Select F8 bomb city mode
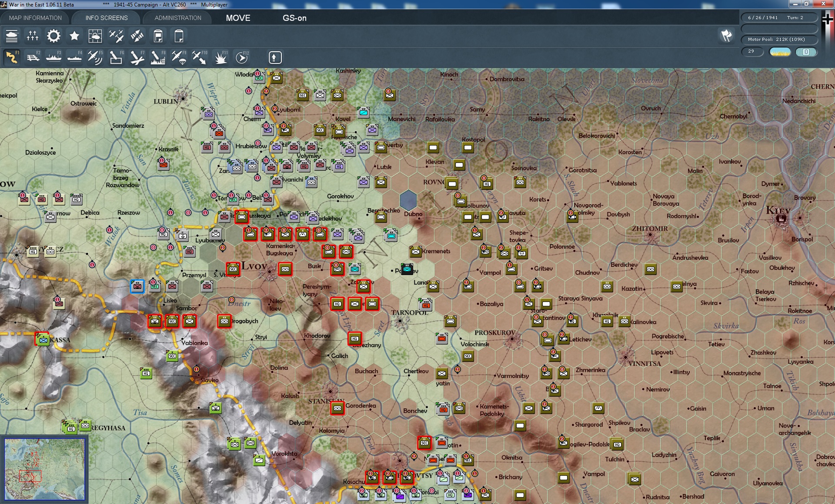This screenshot has width=835, height=504. (158, 57)
